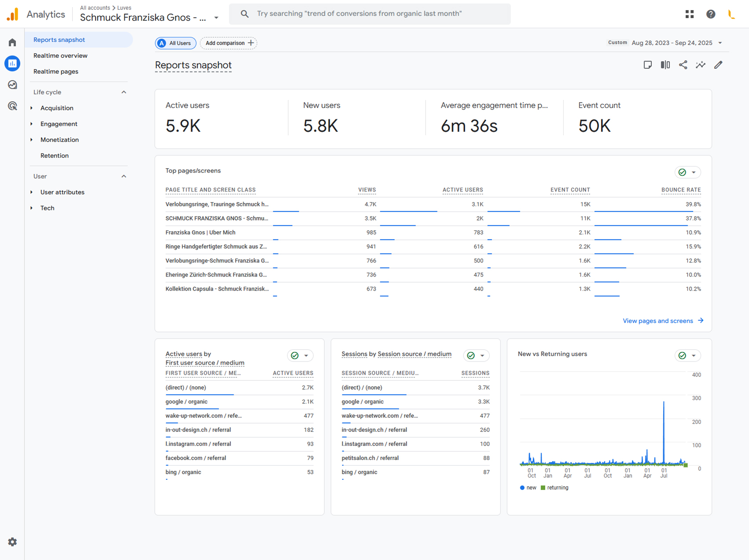
Task: Open the Retention report
Action: point(55,155)
